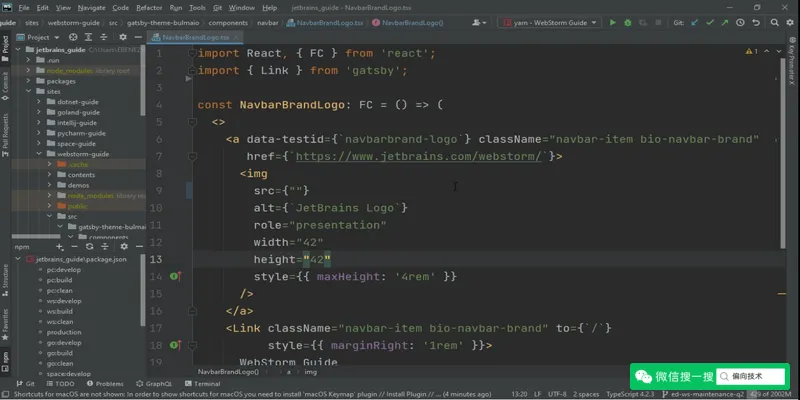The height and width of the screenshot is (400, 800).
Task: Click Collapse All icon in Project panel
Action: (104, 37)
